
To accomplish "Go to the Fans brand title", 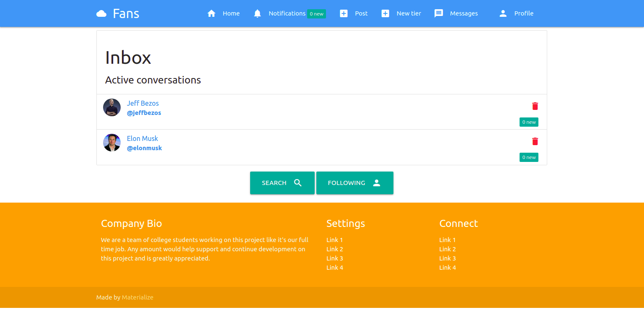I will pos(126,13).
